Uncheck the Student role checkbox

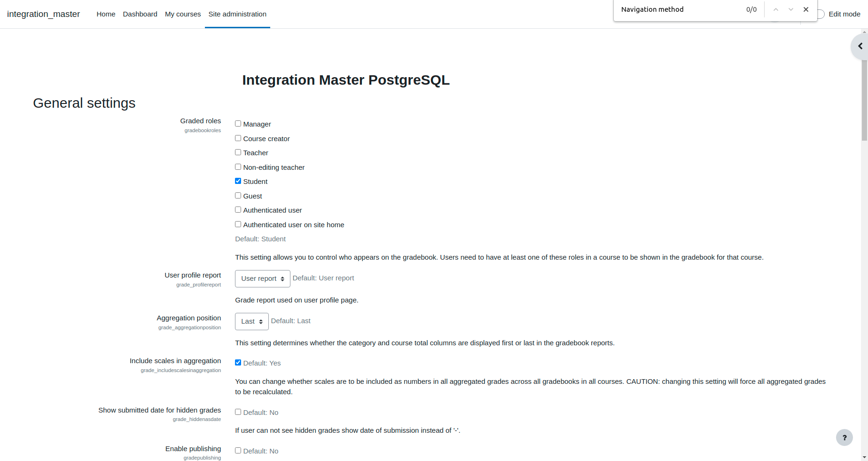(238, 181)
